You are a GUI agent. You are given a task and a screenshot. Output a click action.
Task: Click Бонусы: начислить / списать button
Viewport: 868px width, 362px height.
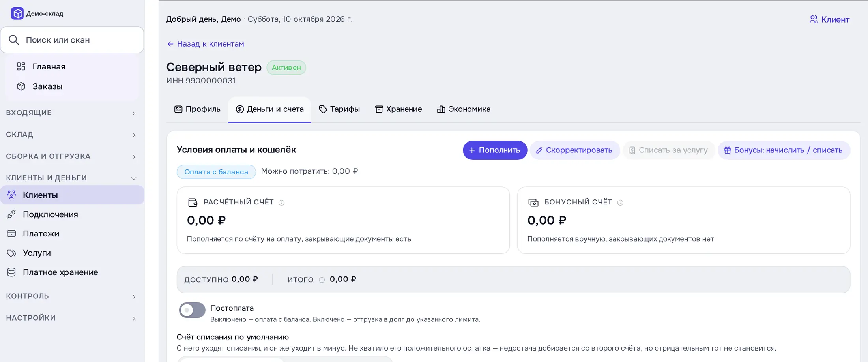click(x=784, y=150)
